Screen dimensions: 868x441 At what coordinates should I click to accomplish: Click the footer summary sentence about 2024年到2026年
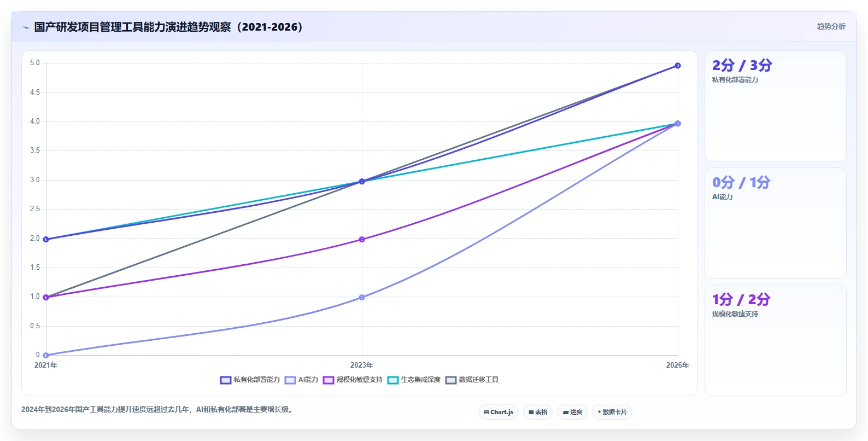point(159,409)
